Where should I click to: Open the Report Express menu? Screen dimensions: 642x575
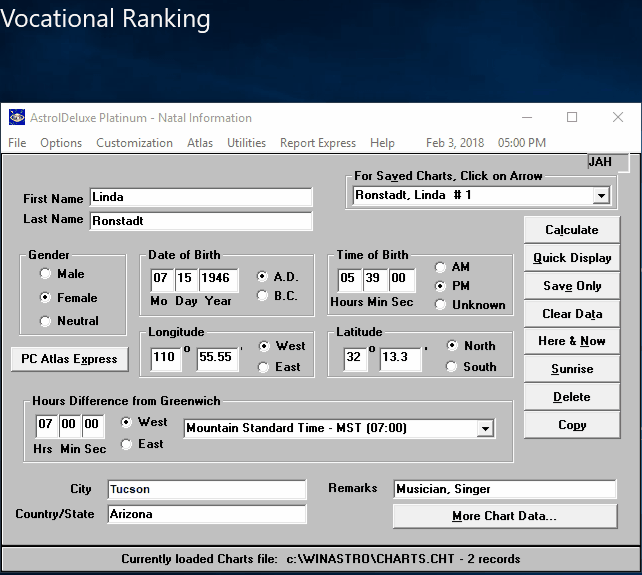[x=318, y=143]
